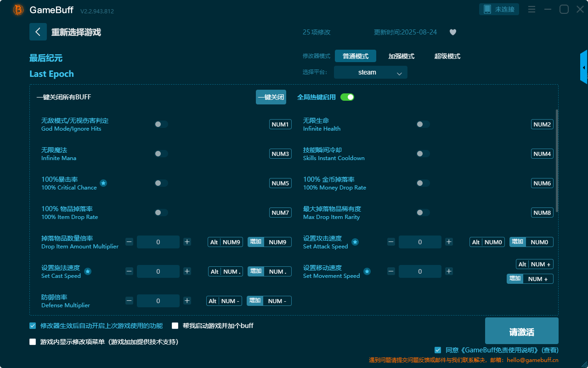Switch on 100% Money Drop Rate

click(x=423, y=183)
